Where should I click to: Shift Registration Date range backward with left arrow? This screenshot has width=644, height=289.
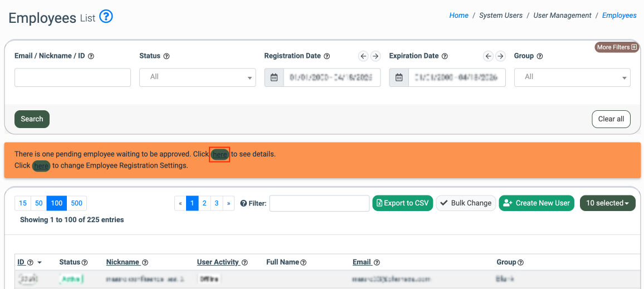[363, 56]
